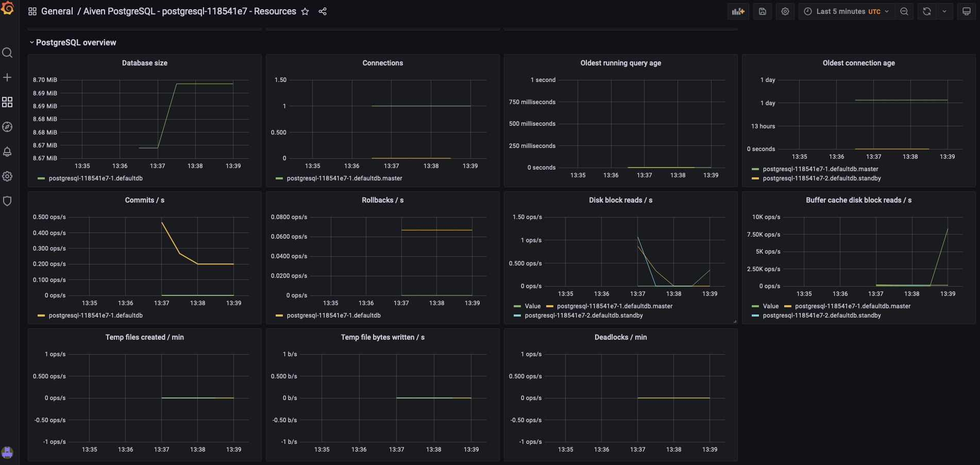980x465 pixels.
Task: Click the General breadcrumb link
Action: (57, 11)
